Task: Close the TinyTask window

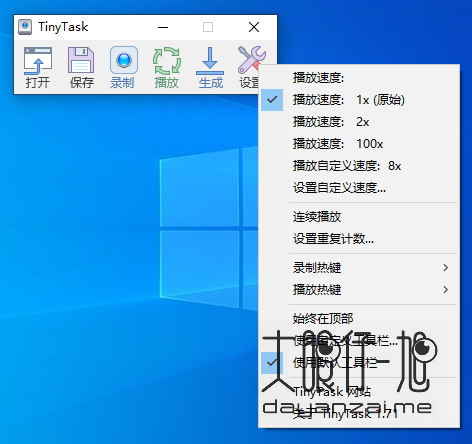Action: (254, 27)
